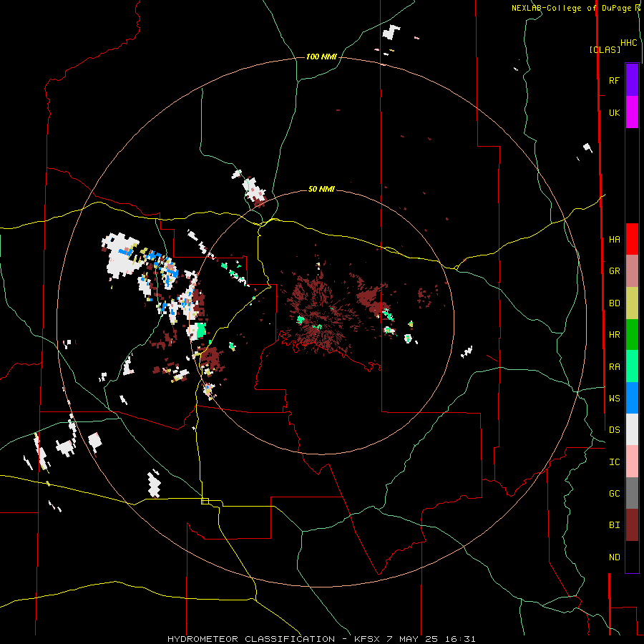Viewport: 644px width, 644px height.
Task: Click the [CLAS] units label
Action: pyautogui.click(x=605, y=49)
